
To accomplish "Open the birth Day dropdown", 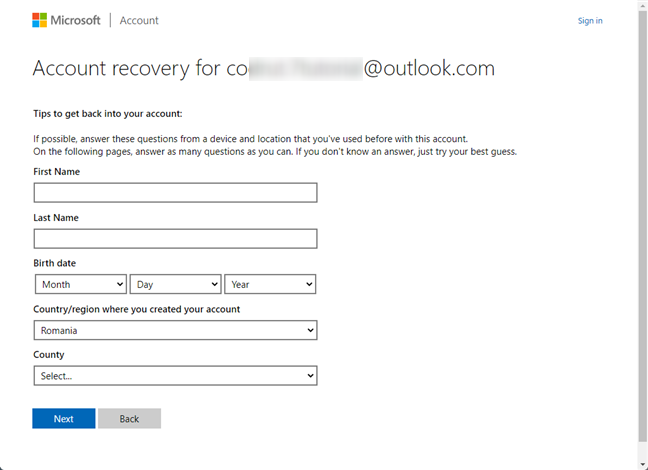I will point(176,284).
